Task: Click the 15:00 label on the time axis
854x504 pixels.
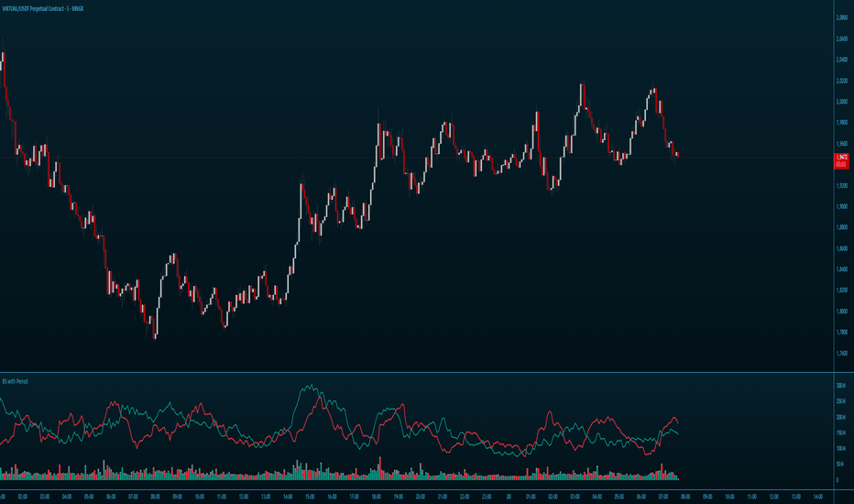Action: pos(310,497)
